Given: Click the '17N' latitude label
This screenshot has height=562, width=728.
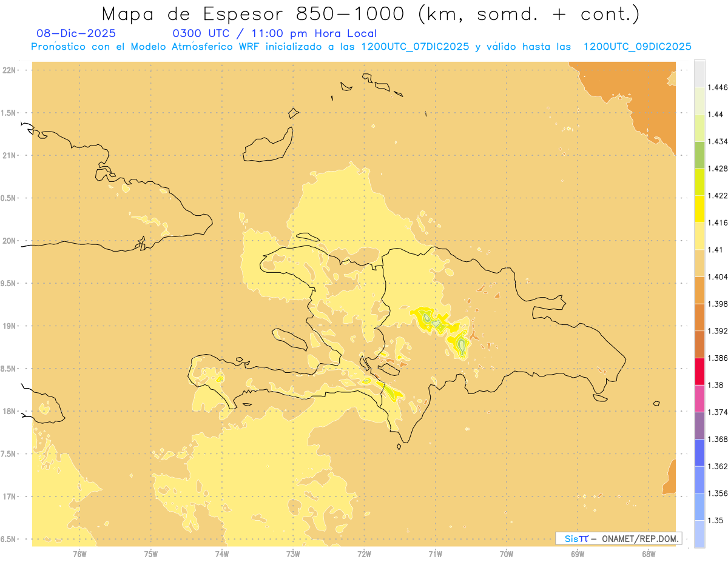Looking at the screenshot, I should coord(10,497).
